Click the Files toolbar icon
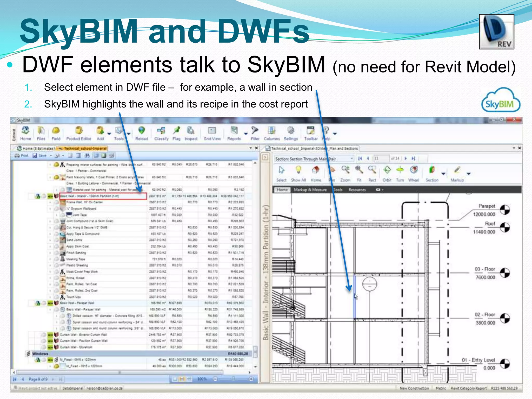Image resolution: width=532 pixels, height=399 pixels. tap(41, 134)
